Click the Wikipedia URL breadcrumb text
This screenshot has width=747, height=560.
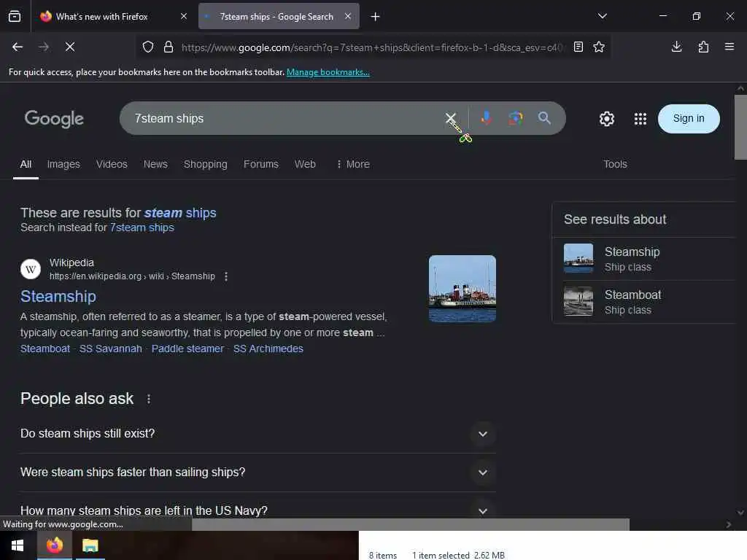[x=132, y=276]
